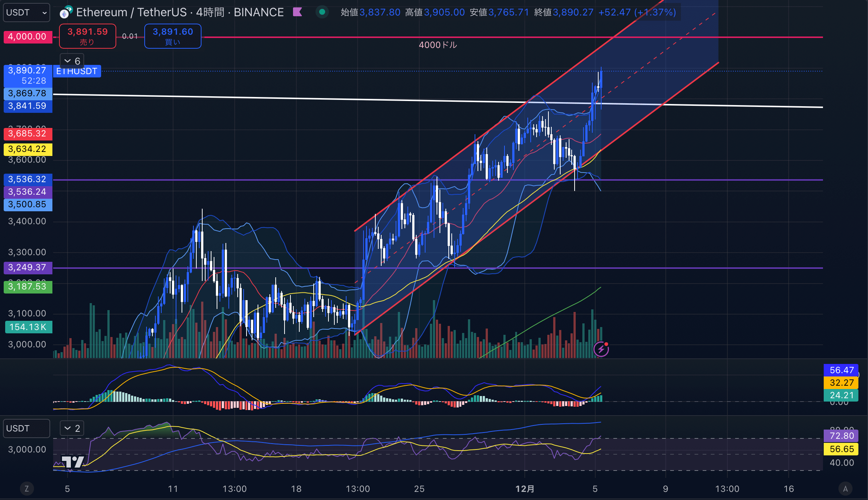Click the 0.01 spread value between sell and buy
The height and width of the screenshot is (500, 868).
[x=130, y=36]
